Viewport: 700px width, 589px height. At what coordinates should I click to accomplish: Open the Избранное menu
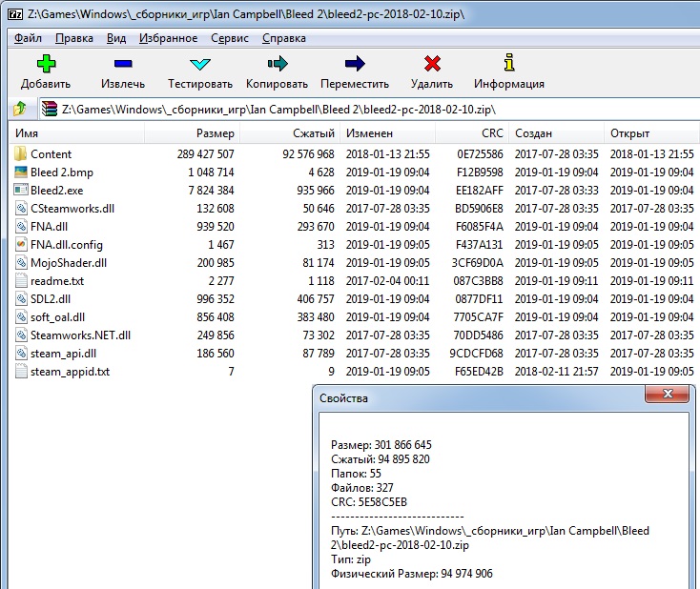tap(168, 38)
